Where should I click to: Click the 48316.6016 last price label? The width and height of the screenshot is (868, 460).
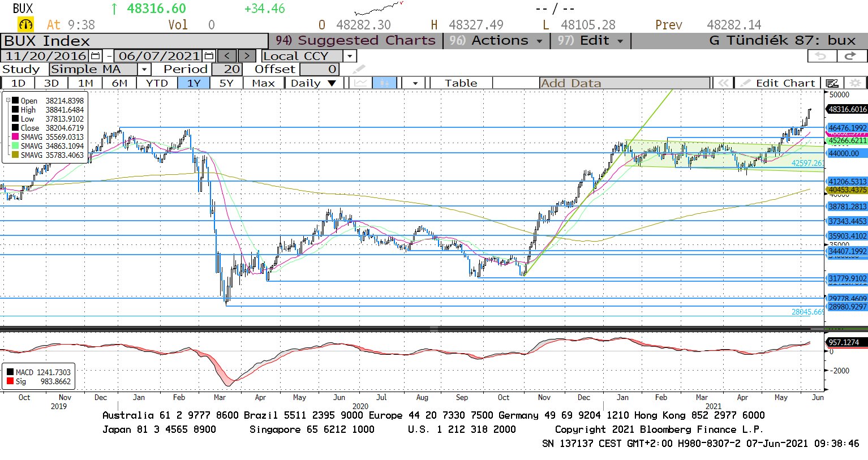click(847, 109)
